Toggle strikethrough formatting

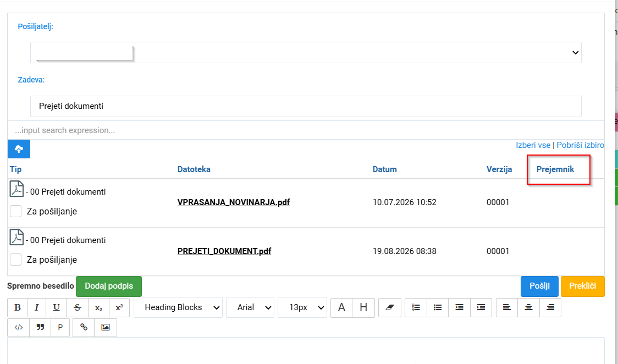(78, 307)
